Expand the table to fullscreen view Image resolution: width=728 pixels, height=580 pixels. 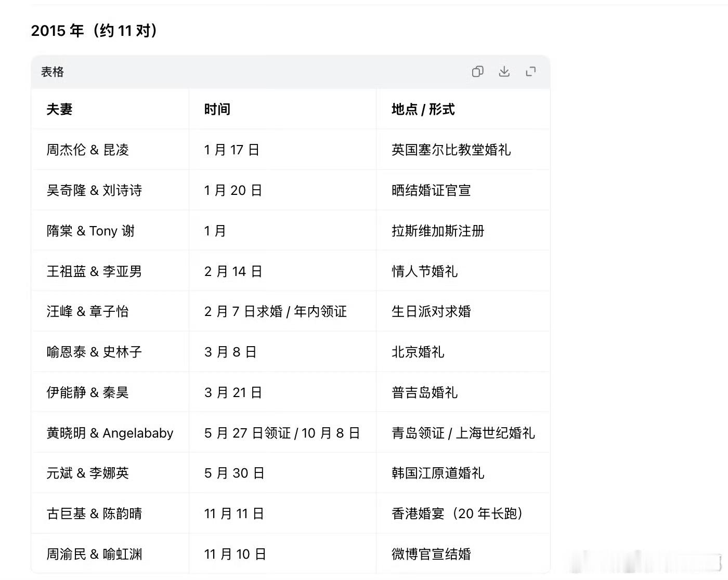click(530, 72)
